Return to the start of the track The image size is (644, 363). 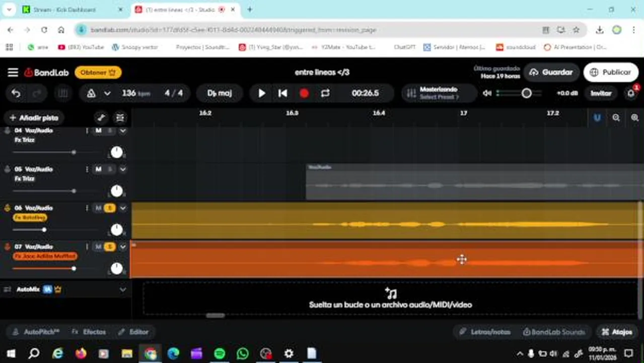[282, 93]
